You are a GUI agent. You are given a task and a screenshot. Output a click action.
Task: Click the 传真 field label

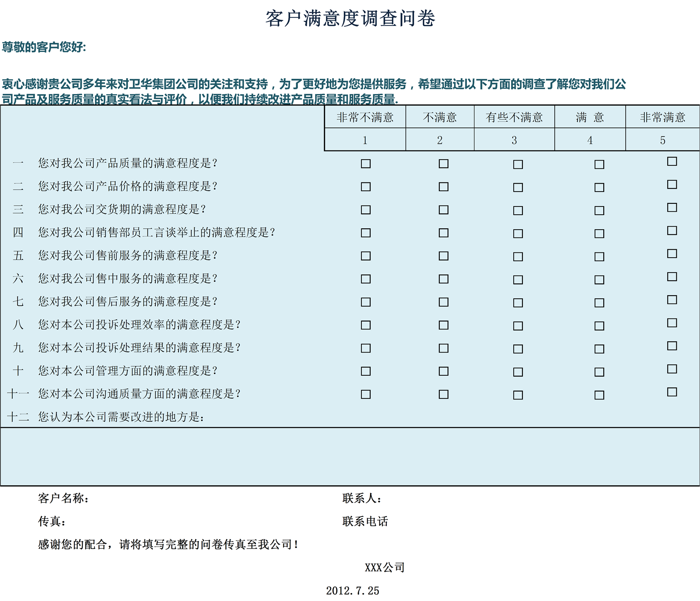pyautogui.click(x=52, y=521)
